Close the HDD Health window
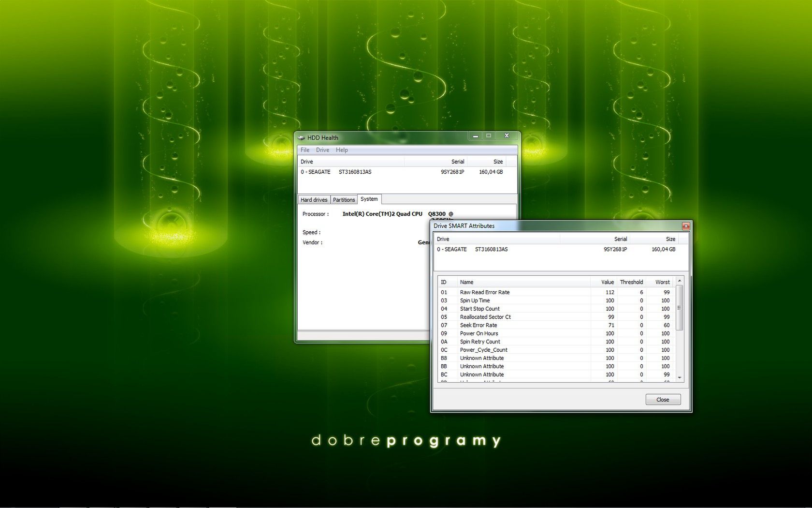The height and width of the screenshot is (508, 812). pos(507,136)
